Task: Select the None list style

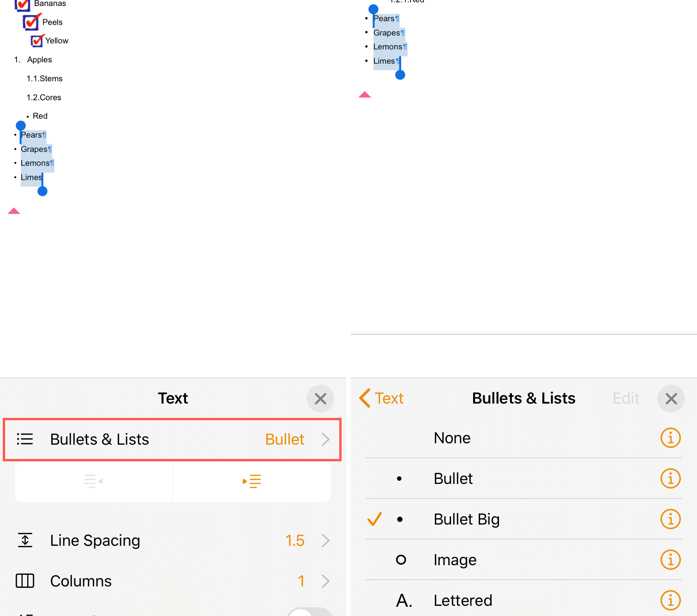Action: tap(452, 438)
